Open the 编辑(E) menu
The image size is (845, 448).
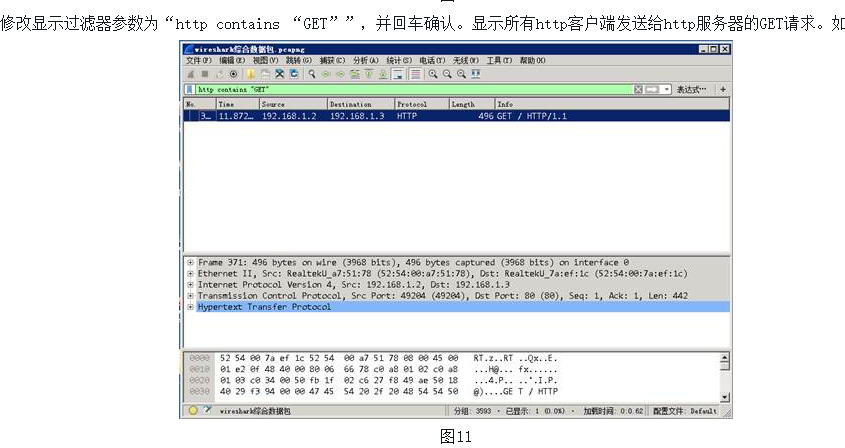tap(232, 60)
